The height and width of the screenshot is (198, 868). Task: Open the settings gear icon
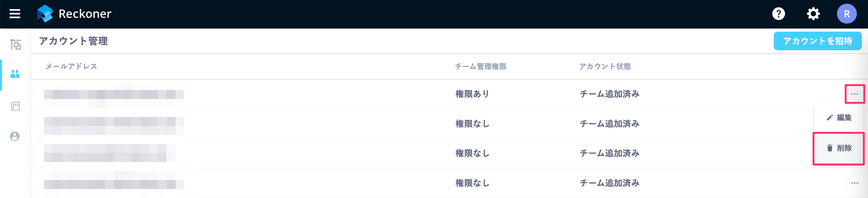point(813,14)
